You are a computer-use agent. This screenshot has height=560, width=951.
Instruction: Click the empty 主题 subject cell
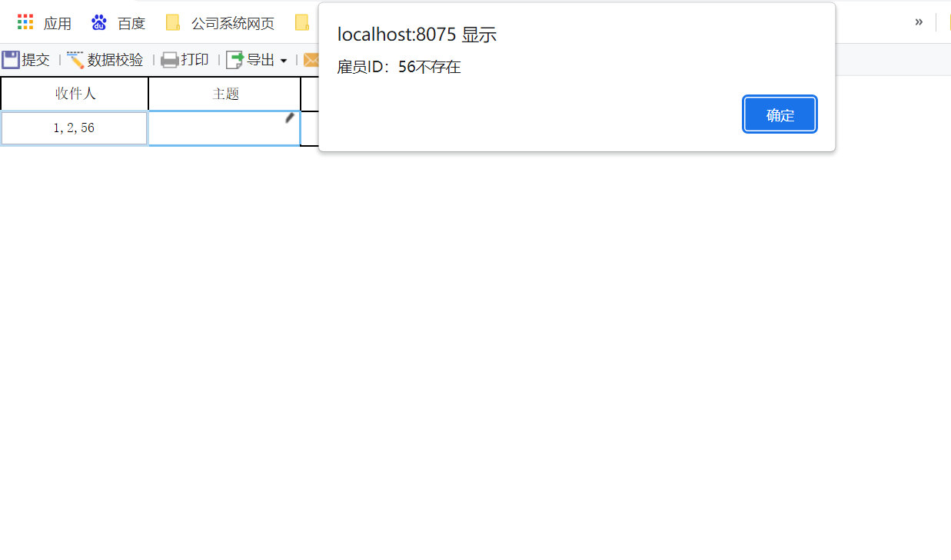pyautogui.click(x=224, y=128)
